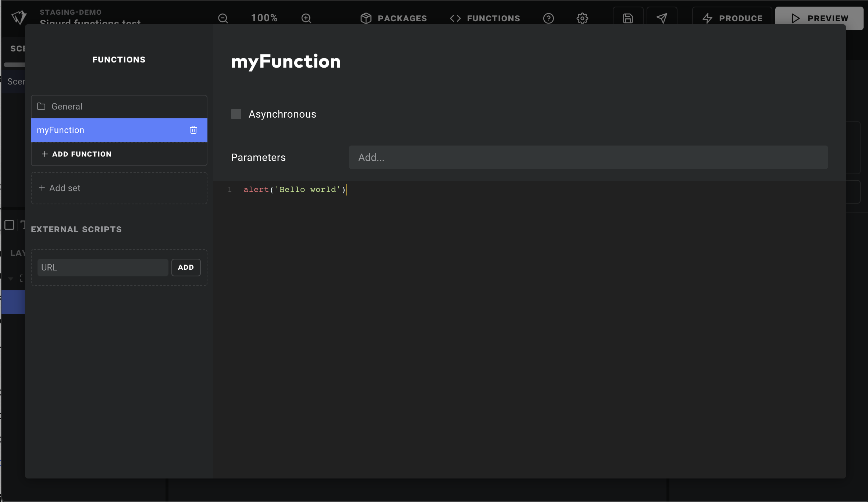This screenshot has width=868, height=502.
Task: Click the Functions panel heading
Action: click(119, 60)
